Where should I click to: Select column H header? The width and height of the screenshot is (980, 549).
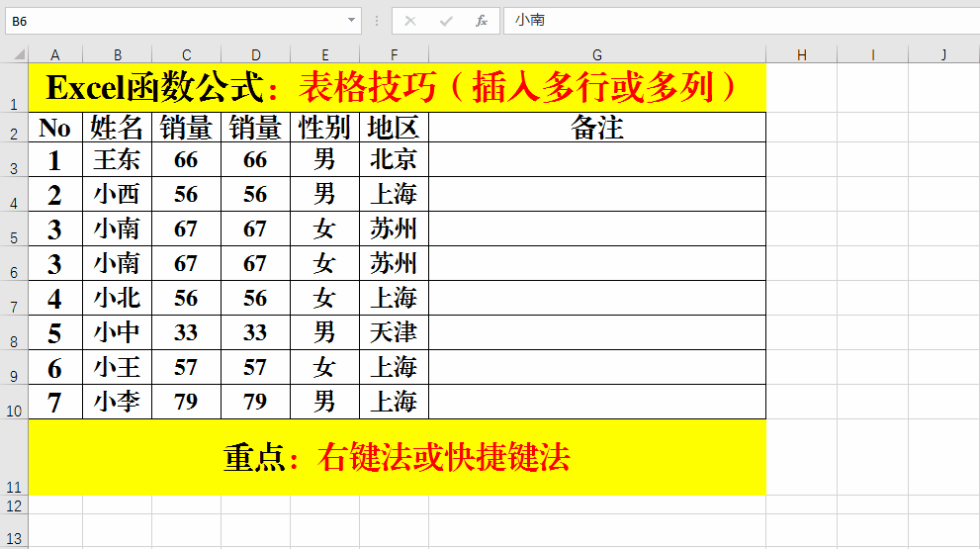(x=801, y=55)
